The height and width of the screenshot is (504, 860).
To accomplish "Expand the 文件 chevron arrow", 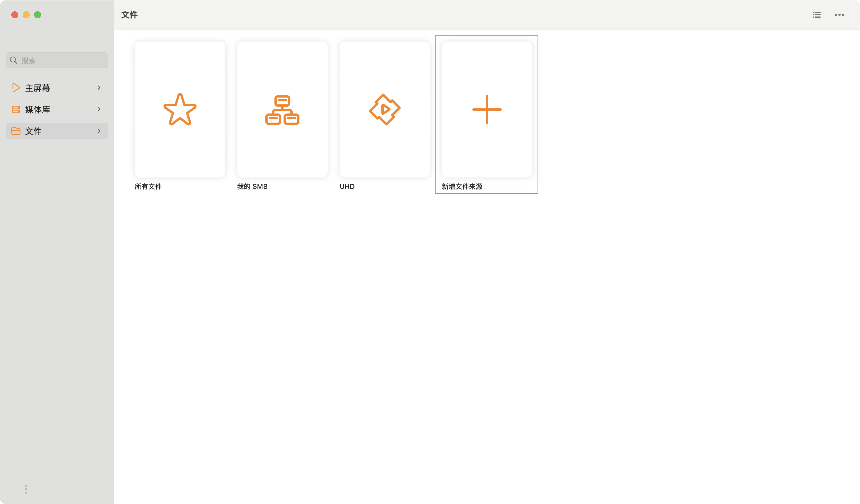I will (99, 131).
